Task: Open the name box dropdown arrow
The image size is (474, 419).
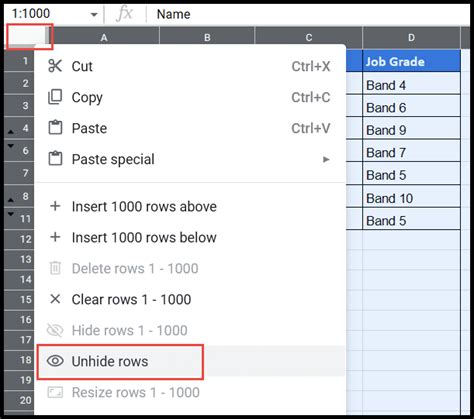Action: click(94, 15)
